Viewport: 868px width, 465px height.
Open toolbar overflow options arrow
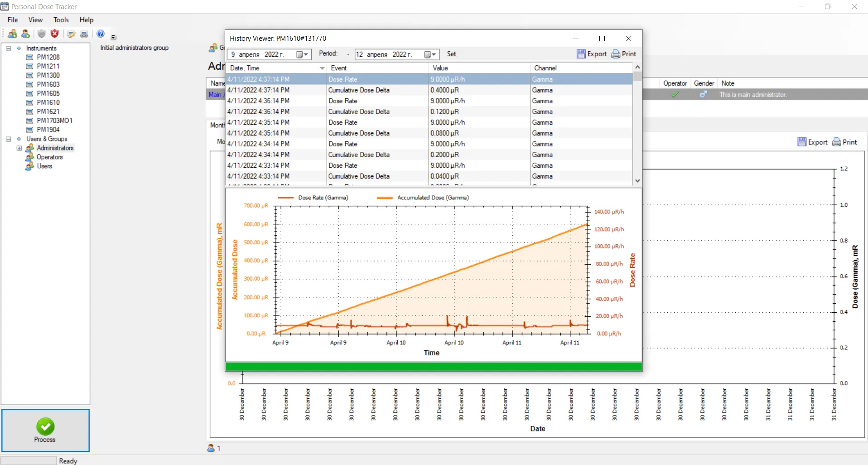[x=113, y=37]
